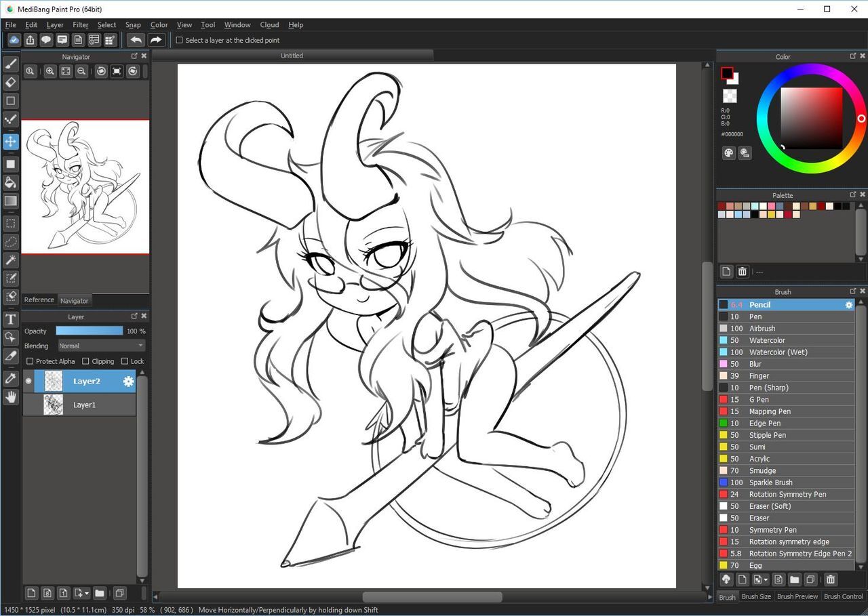Open the Blending mode dropdown
The height and width of the screenshot is (616, 868).
tap(101, 346)
